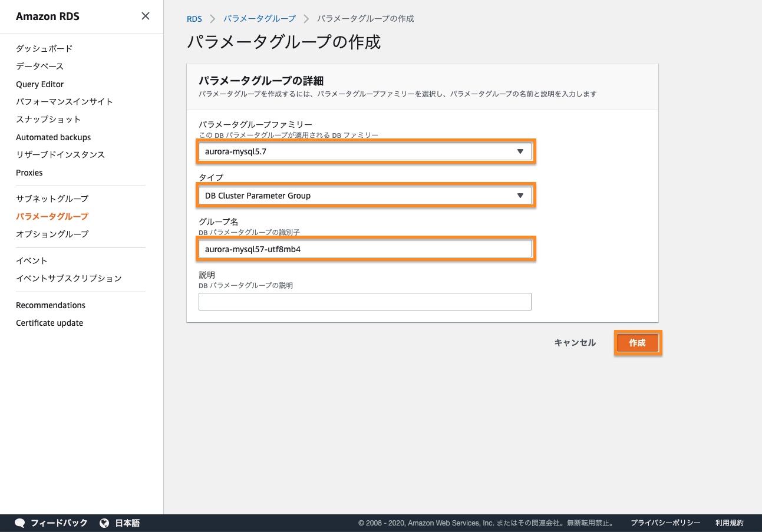Click the empty 説明 description field
This screenshot has width=762, height=532.
[365, 302]
